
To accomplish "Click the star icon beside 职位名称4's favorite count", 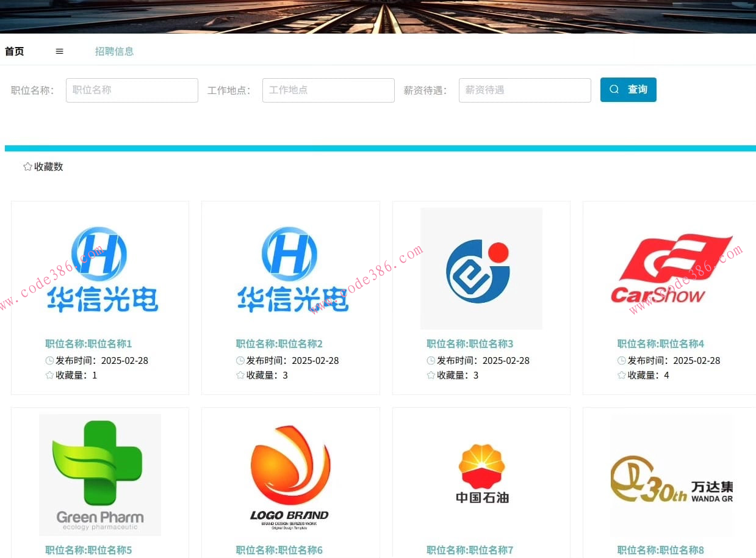I will 621,375.
